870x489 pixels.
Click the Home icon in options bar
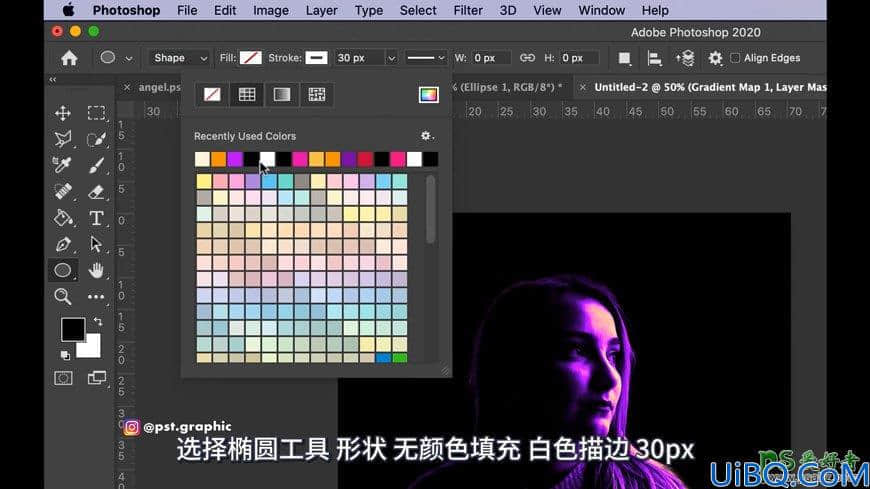coord(69,58)
